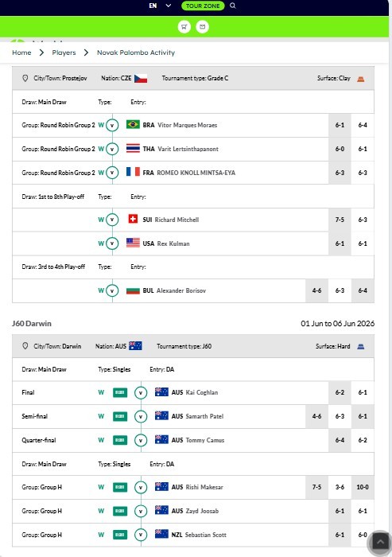The width and height of the screenshot is (392, 557).
Task: Expand head-to-head circle for Vitor Marques Moraes
Action: point(112,125)
